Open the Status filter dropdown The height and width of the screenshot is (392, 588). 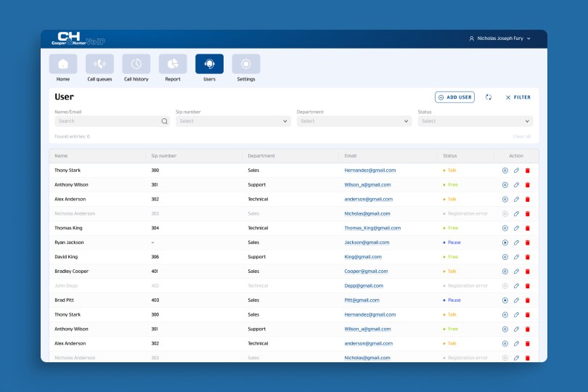475,121
